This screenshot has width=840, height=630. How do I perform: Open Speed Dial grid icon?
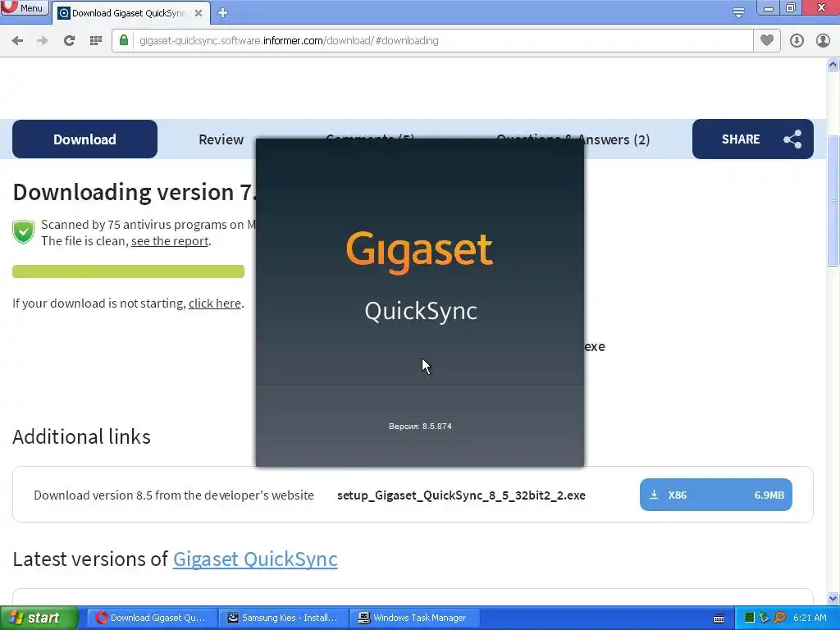(x=96, y=41)
